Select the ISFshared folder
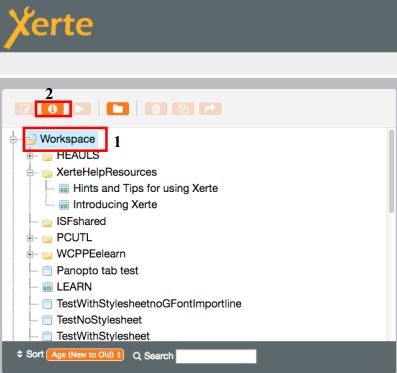Viewport: 397px width, 373px height. tap(81, 221)
